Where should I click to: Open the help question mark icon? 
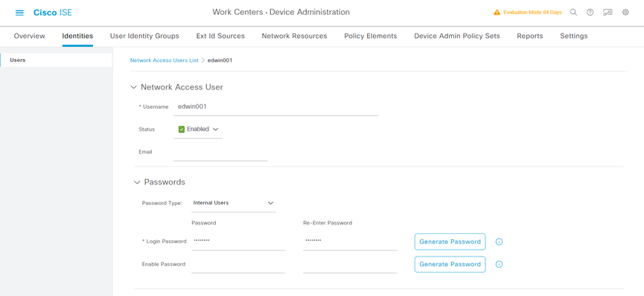pyautogui.click(x=590, y=13)
